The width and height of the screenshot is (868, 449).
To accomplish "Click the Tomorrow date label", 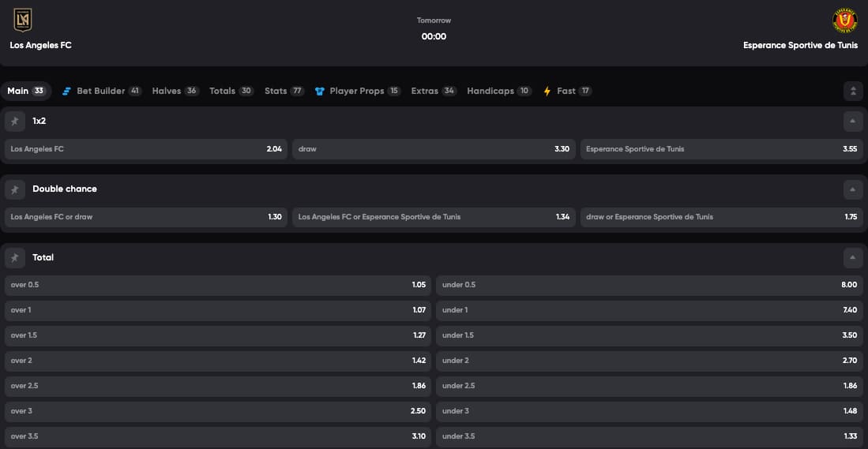I will [434, 21].
